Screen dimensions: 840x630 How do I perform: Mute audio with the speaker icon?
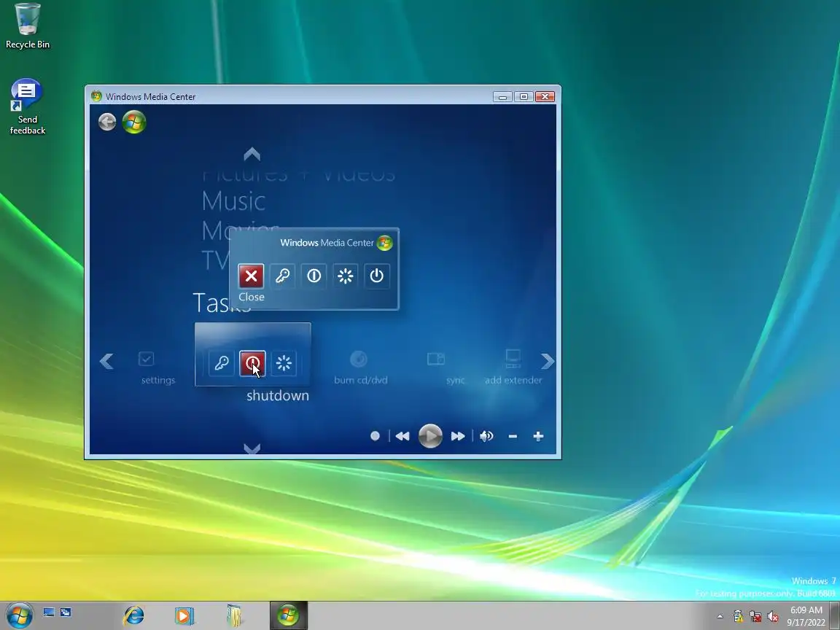click(486, 436)
